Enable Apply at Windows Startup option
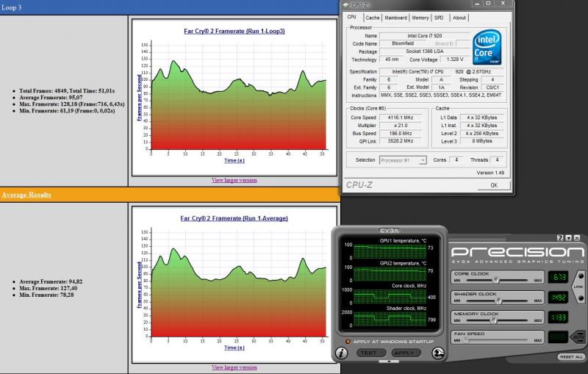The height and width of the screenshot is (374, 588). pyautogui.click(x=348, y=342)
